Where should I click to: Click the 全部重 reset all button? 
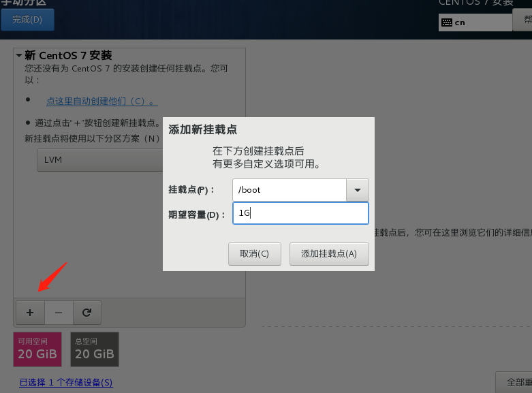514,383
